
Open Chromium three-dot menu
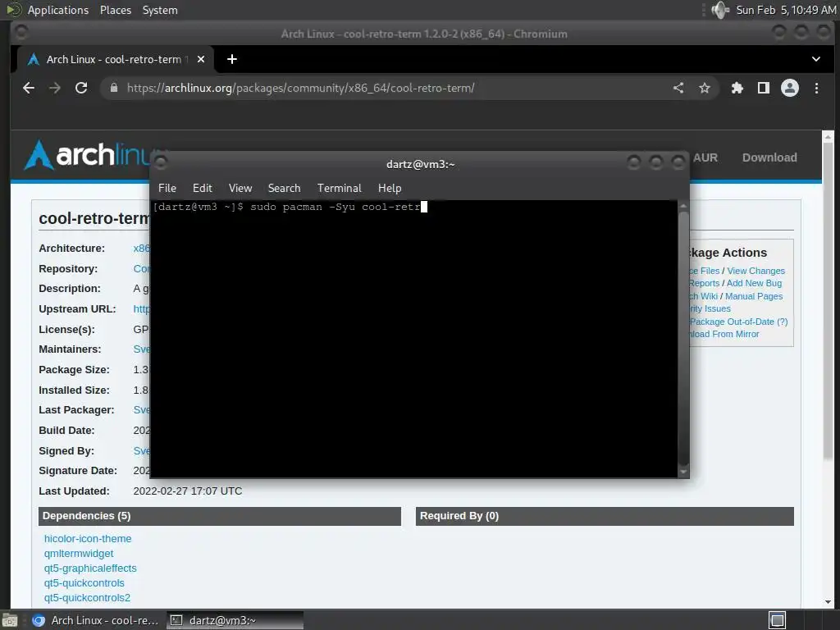(x=816, y=88)
